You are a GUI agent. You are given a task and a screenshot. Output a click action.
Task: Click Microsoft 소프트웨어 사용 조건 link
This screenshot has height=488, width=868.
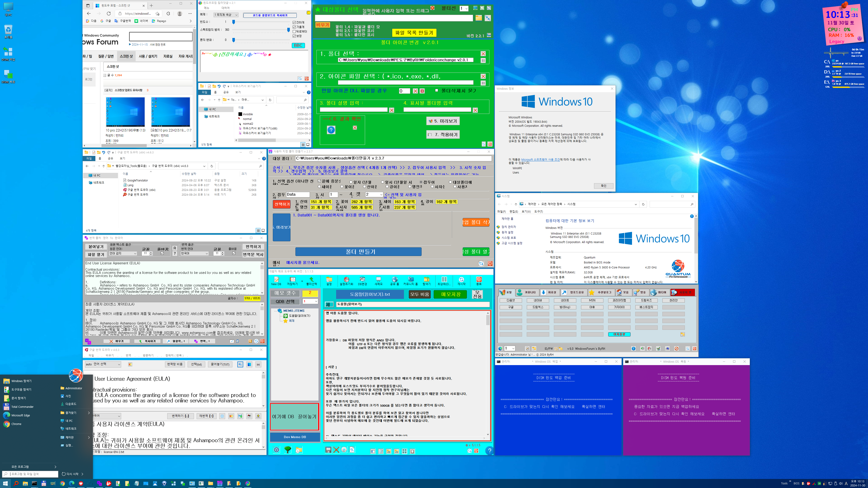pos(540,160)
